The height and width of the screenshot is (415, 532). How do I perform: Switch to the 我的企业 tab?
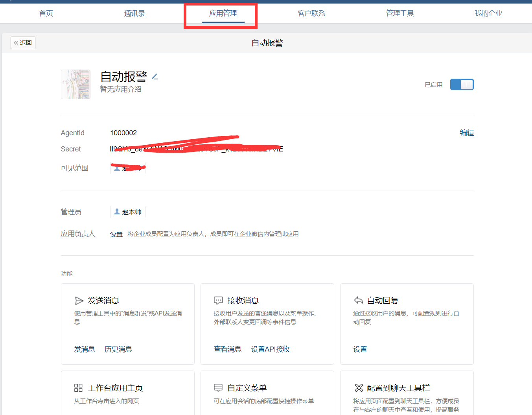tap(488, 13)
